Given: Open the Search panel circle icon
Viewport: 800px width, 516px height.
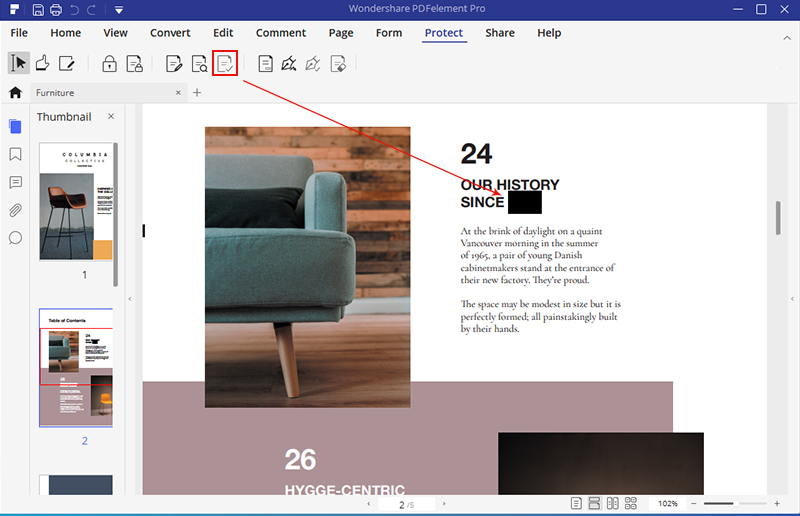Looking at the screenshot, I should (x=15, y=238).
